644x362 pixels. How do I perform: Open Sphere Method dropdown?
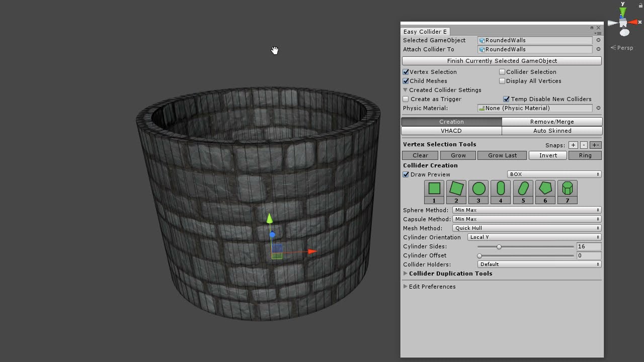tap(527, 210)
